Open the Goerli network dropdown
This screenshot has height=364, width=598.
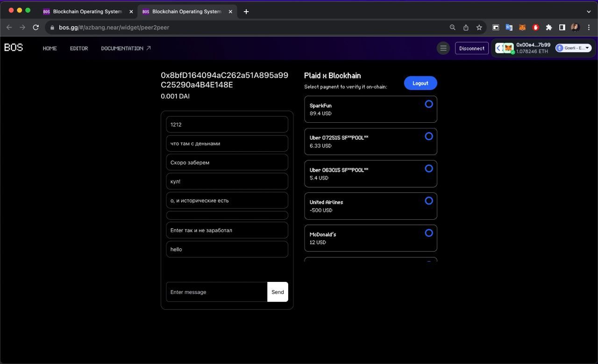coord(573,48)
